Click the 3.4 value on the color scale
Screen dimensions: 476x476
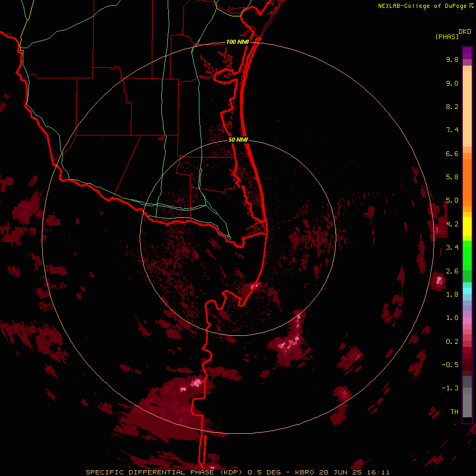coord(452,248)
